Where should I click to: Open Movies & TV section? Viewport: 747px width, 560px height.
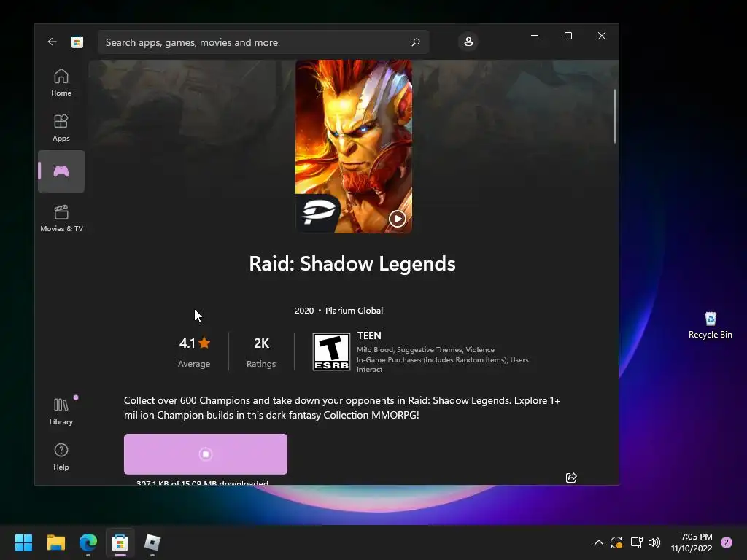click(61, 218)
